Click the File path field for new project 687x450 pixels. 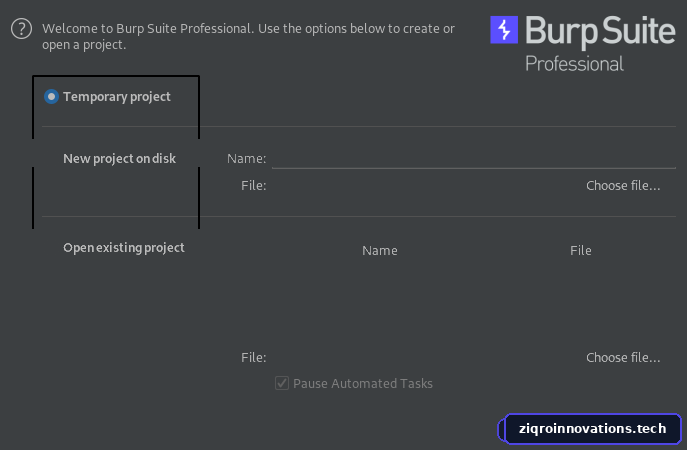coord(425,185)
